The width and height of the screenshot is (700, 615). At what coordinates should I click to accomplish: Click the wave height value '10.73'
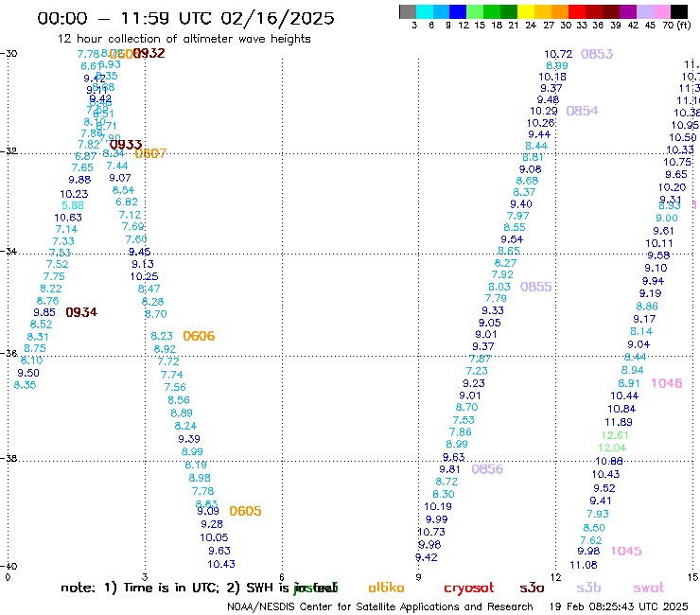tap(431, 532)
